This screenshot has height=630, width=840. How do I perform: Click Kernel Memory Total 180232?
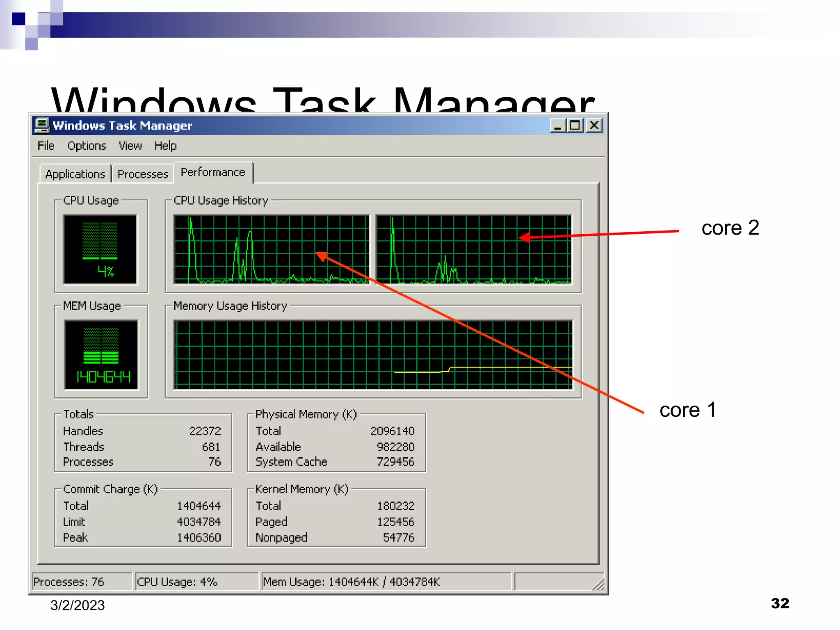[x=396, y=506]
